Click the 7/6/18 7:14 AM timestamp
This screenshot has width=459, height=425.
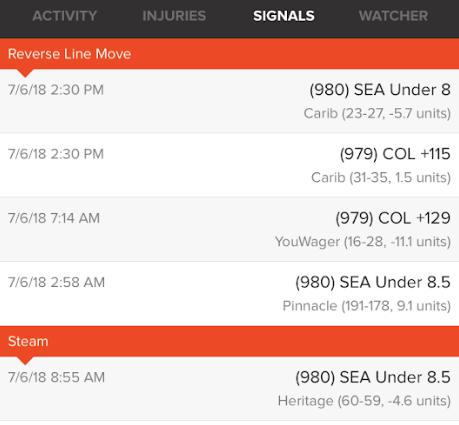point(54,218)
